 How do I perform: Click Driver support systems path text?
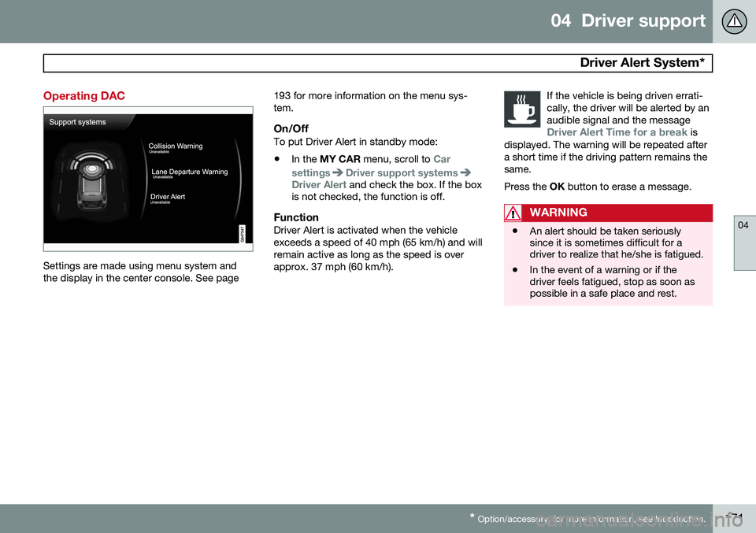click(402, 172)
